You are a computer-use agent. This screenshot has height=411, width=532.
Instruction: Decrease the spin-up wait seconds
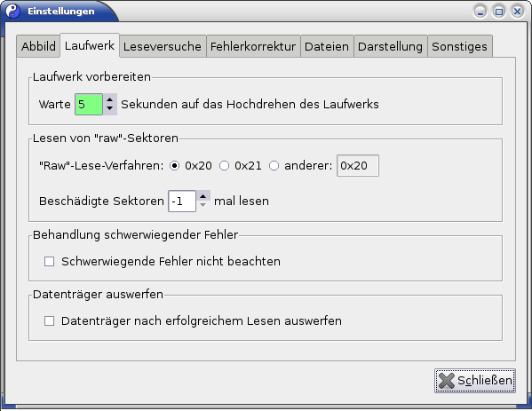pos(109,109)
